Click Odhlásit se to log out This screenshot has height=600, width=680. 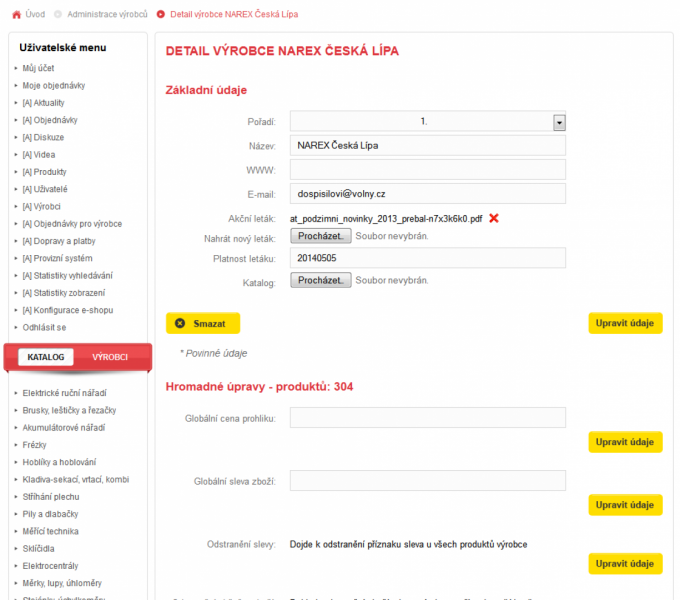44,328
